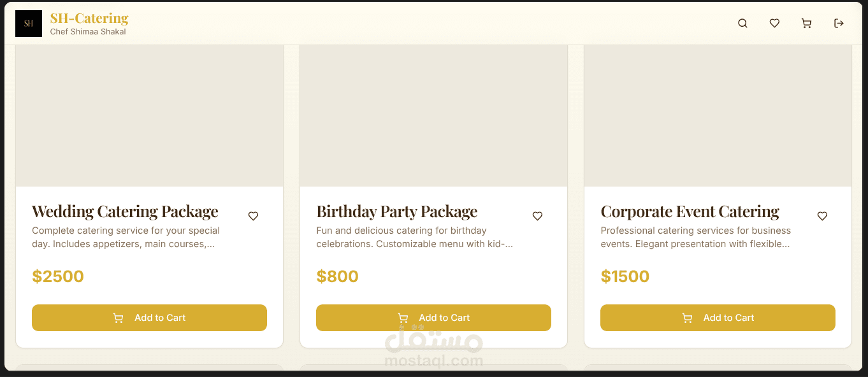Open the Corporate Event Catering title

(690, 211)
